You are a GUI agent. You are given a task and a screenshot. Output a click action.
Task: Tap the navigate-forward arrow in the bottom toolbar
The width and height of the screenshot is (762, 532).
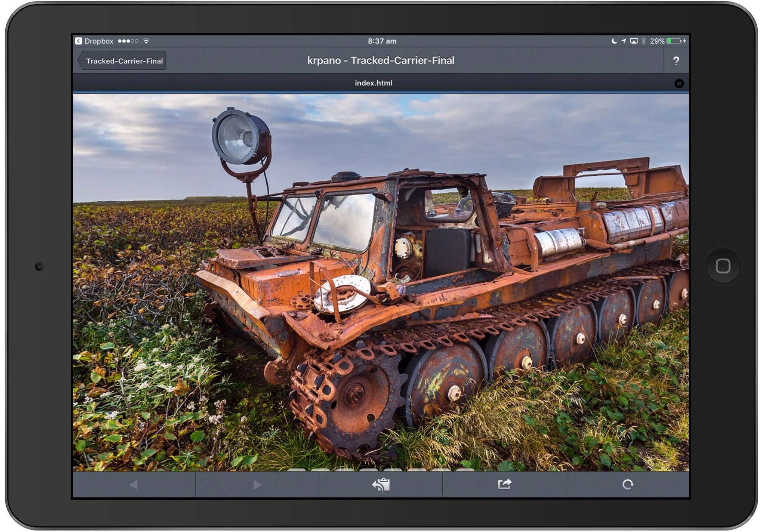pos(257,485)
